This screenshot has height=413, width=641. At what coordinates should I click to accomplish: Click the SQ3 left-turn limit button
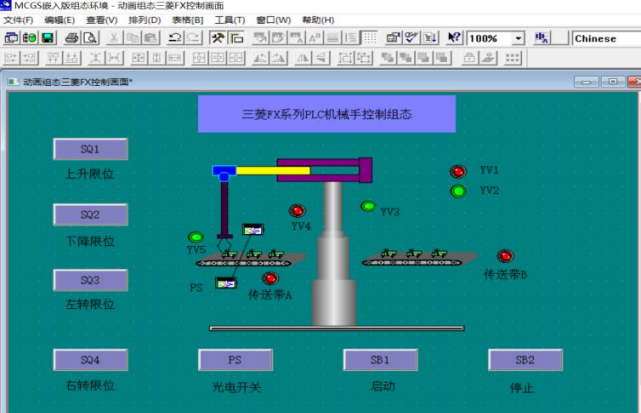[90, 280]
